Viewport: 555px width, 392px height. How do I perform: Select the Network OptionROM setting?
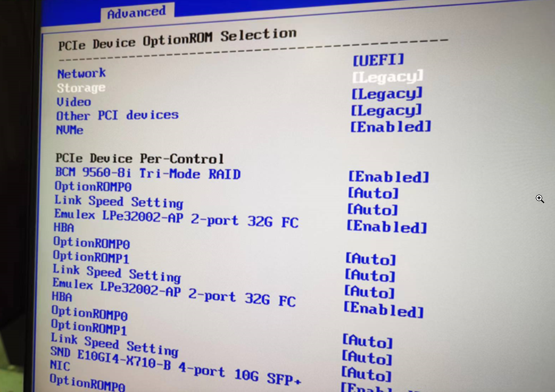point(81,73)
